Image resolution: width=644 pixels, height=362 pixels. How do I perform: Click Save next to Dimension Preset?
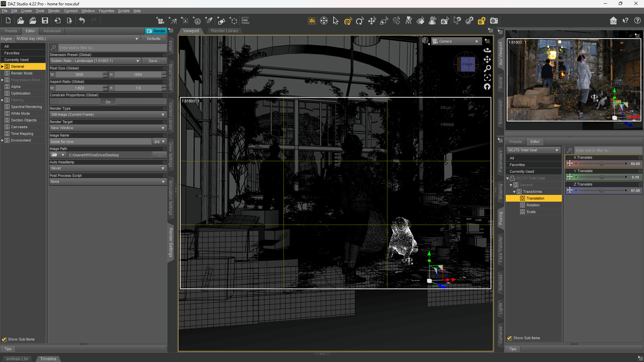[154, 61]
